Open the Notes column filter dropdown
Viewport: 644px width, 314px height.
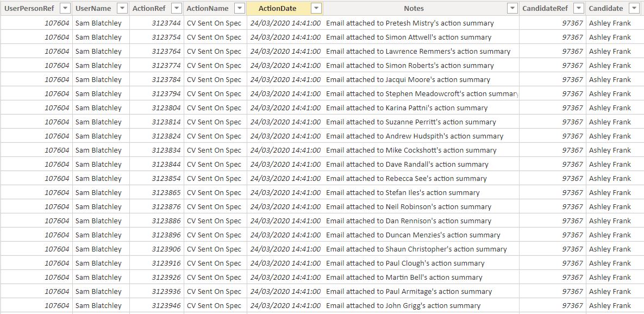click(512, 8)
